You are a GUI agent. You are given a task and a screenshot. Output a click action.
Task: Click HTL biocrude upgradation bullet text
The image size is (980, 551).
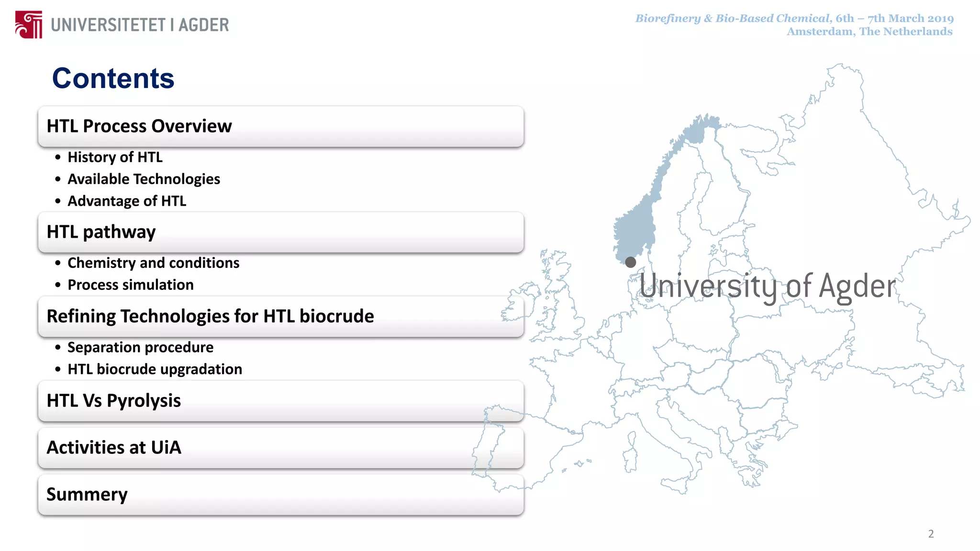[155, 369]
